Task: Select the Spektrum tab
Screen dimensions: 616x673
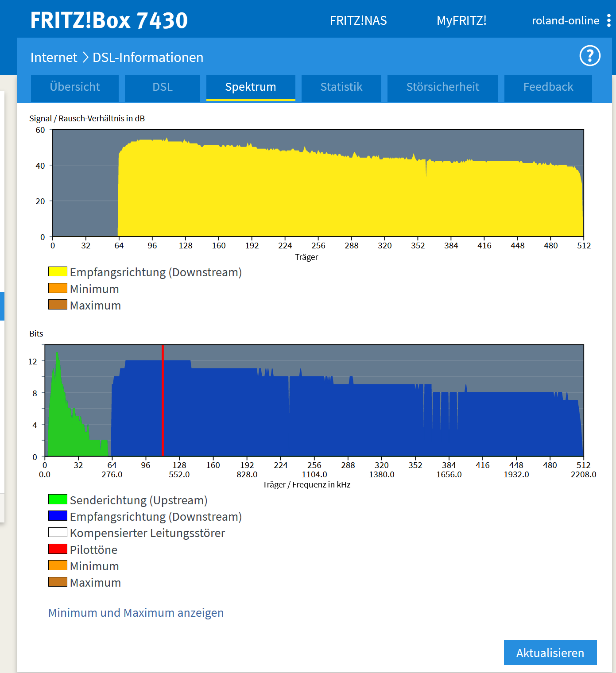Action: click(x=251, y=87)
